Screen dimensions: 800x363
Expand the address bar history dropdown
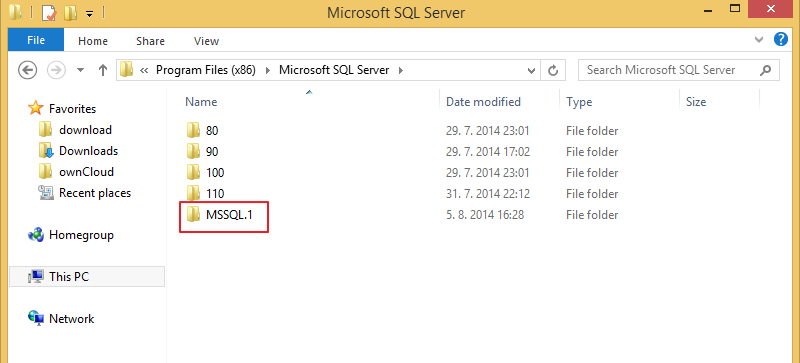point(532,70)
